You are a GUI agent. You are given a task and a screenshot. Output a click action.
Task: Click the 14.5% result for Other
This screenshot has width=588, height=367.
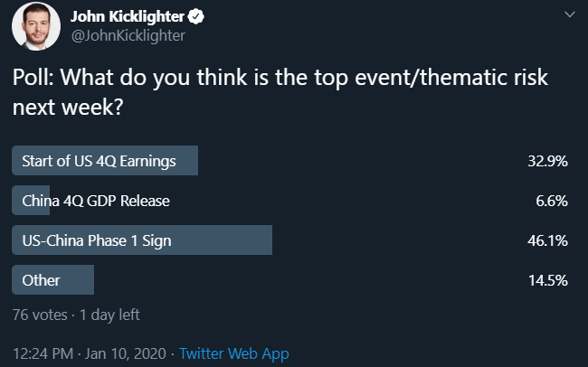tap(548, 280)
